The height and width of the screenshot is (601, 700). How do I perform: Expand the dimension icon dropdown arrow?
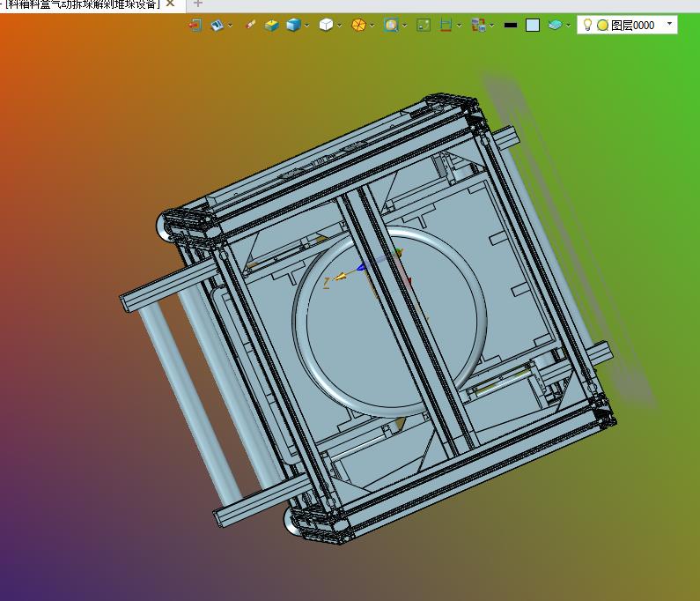[x=459, y=26]
